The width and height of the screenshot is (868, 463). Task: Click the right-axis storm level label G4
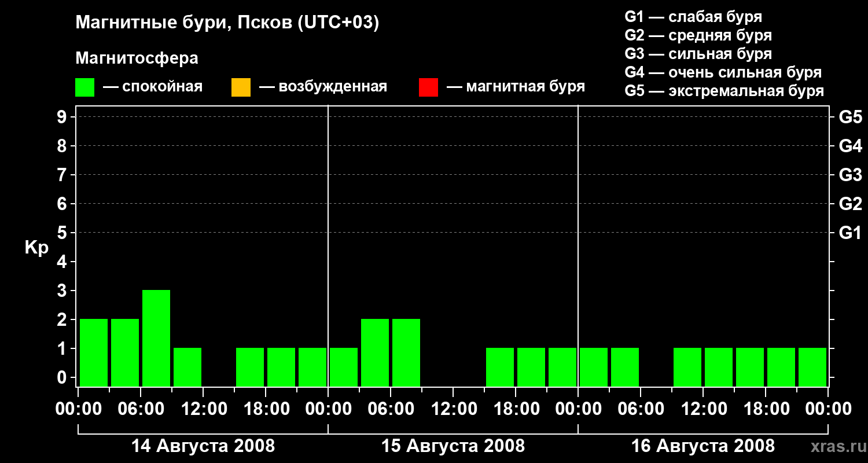(850, 146)
